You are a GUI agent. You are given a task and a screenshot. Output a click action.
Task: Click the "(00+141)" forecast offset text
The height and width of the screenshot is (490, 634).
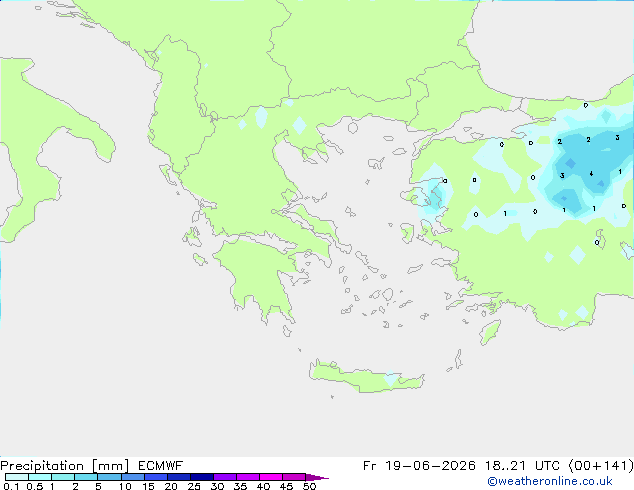tap(601, 466)
